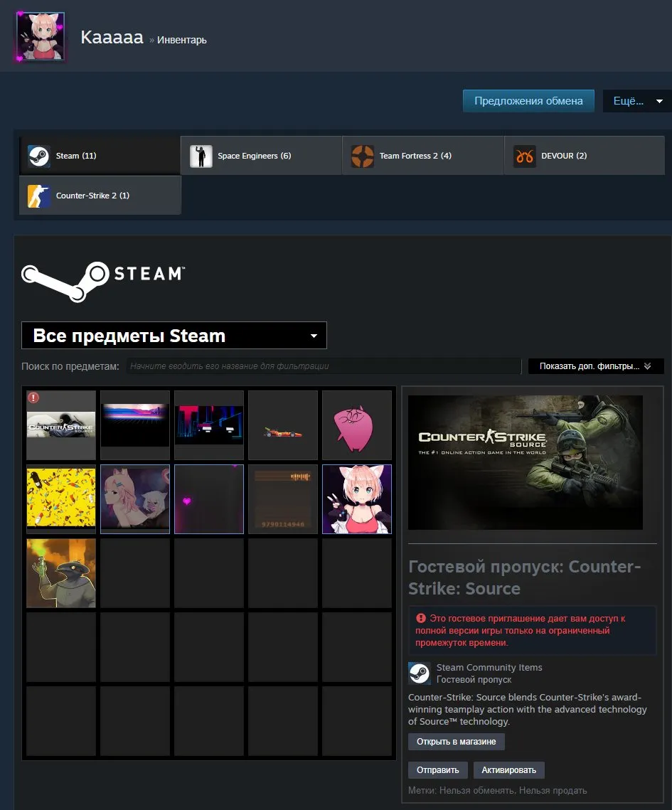Switch to the DEVOUR (2) tab

(x=585, y=156)
